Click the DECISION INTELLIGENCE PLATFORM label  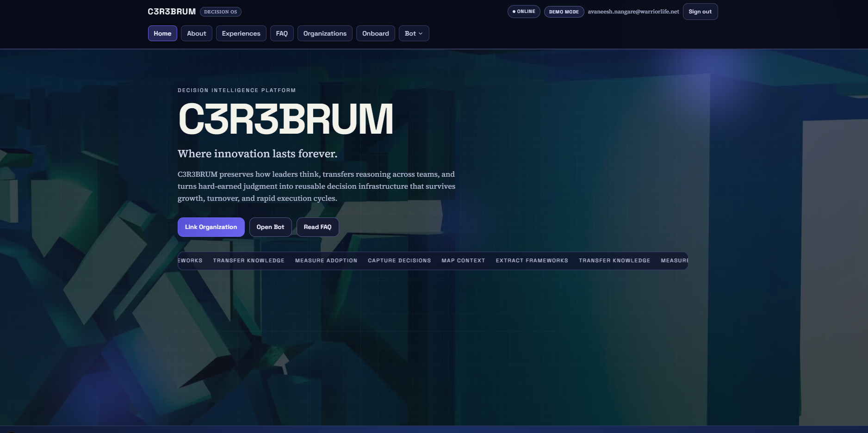pyautogui.click(x=236, y=90)
